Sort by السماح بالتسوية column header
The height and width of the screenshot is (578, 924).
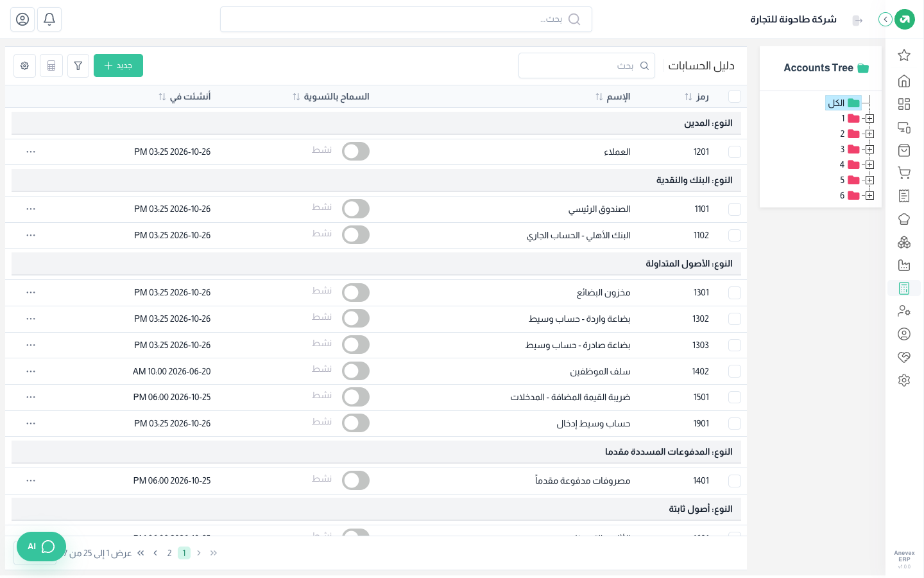click(x=331, y=97)
